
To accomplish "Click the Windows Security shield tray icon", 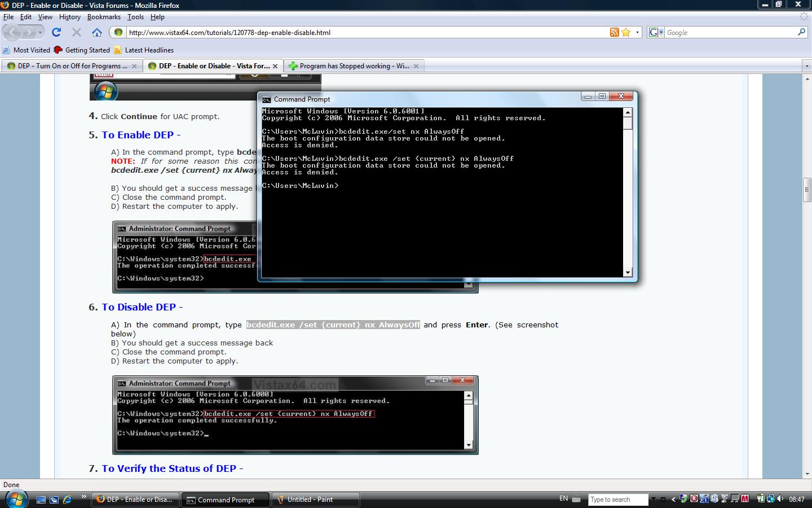I will [683, 499].
